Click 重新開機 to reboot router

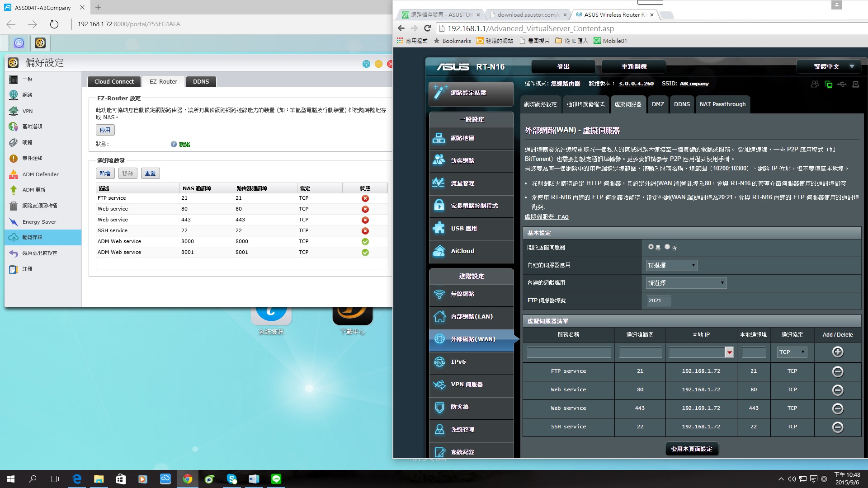click(633, 66)
